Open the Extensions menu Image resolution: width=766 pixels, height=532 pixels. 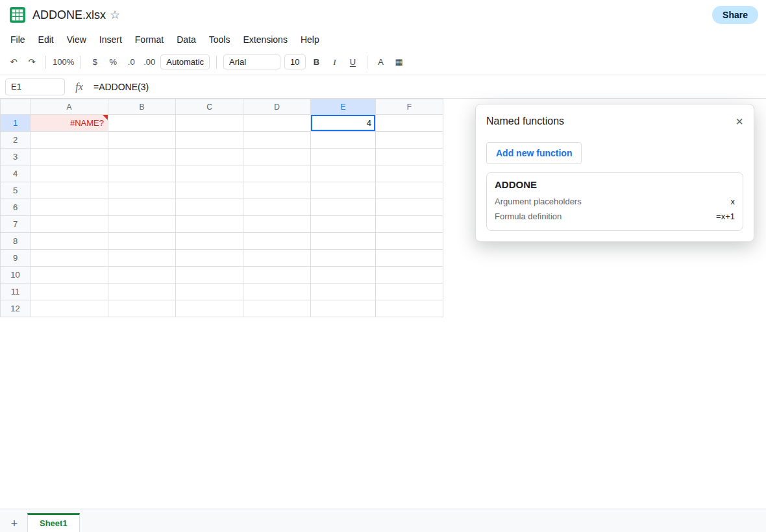266,40
